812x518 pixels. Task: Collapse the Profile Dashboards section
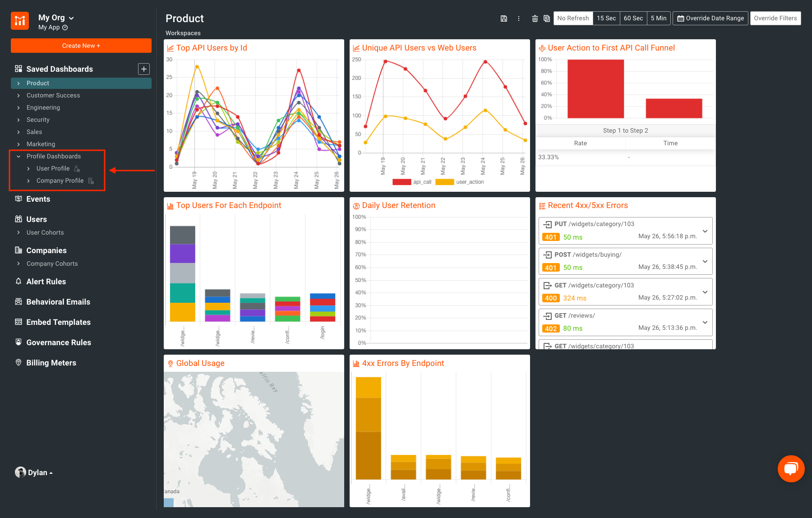tap(18, 156)
